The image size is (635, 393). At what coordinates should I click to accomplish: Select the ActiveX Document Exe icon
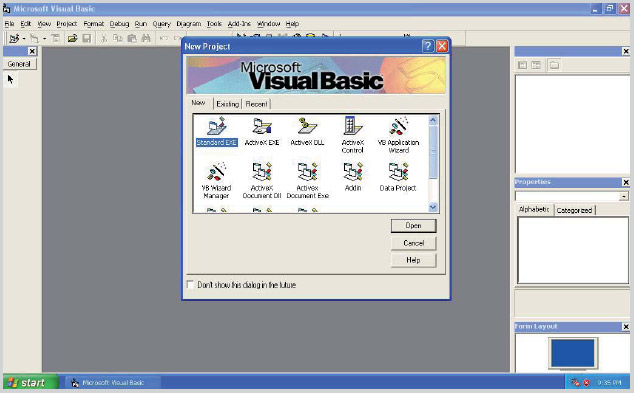coord(307,172)
